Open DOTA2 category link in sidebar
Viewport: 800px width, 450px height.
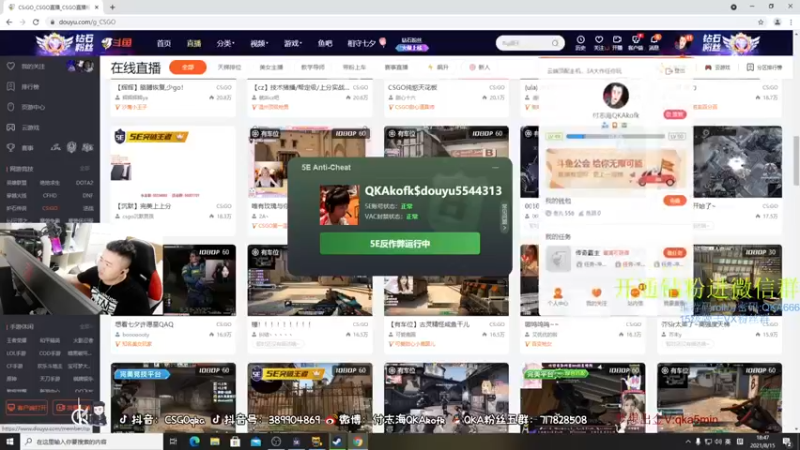pyautogui.click(x=84, y=183)
